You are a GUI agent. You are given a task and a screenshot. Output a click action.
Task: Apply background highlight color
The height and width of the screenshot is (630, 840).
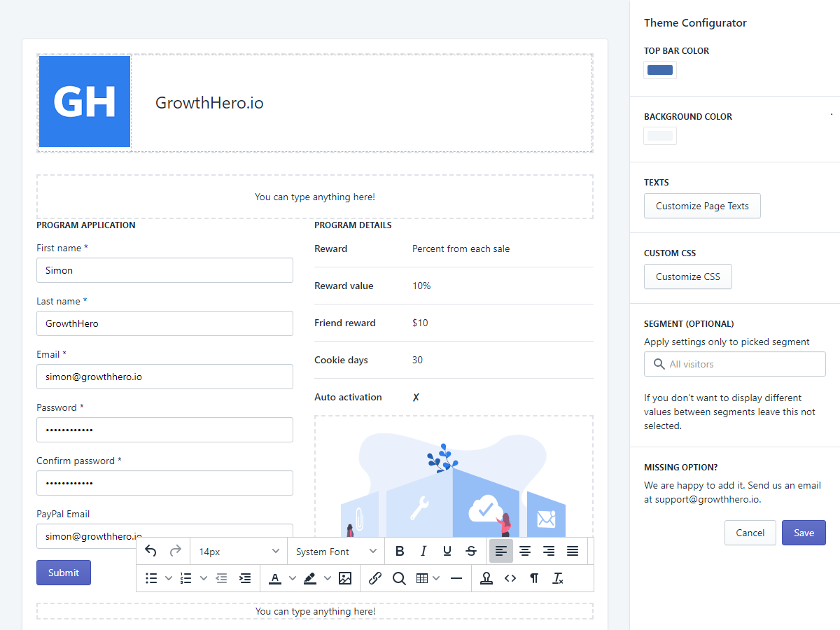[x=310, y=578]
